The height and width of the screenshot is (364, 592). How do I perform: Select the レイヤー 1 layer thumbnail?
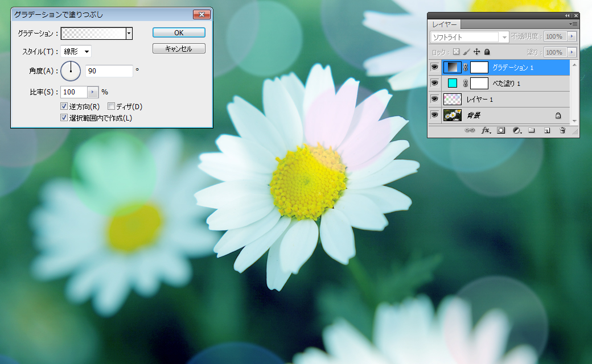(x=453, y=99)
